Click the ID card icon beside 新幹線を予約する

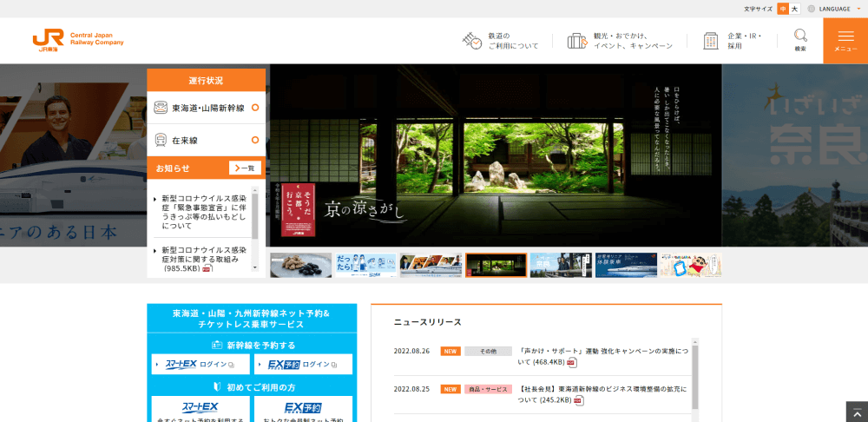217,345
